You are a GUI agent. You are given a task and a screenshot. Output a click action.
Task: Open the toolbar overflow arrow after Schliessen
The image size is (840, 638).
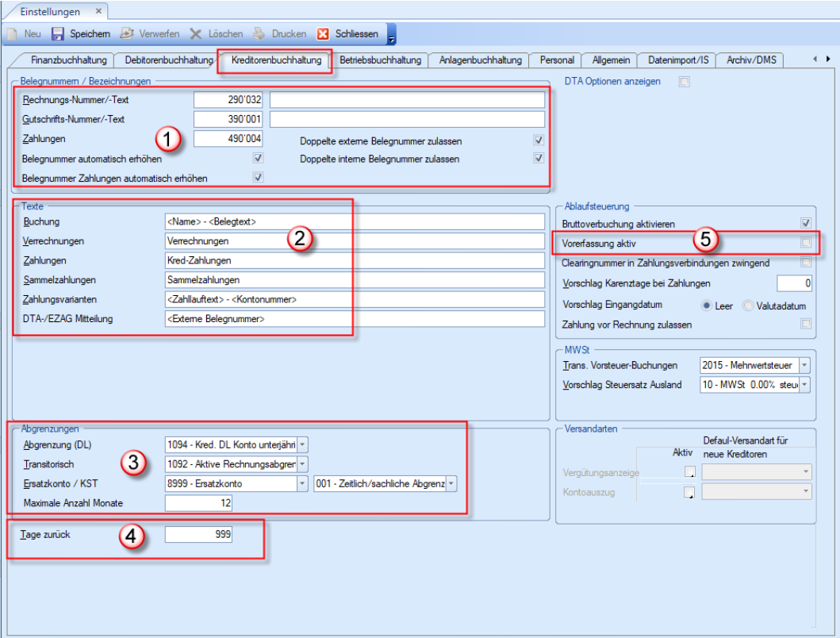(x=391, y=35)
